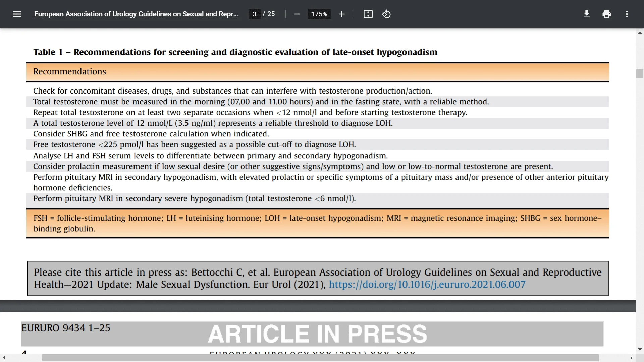Zoom out with the minus button
This screenshot has width=644, height=362.
[x=297, y=14]
